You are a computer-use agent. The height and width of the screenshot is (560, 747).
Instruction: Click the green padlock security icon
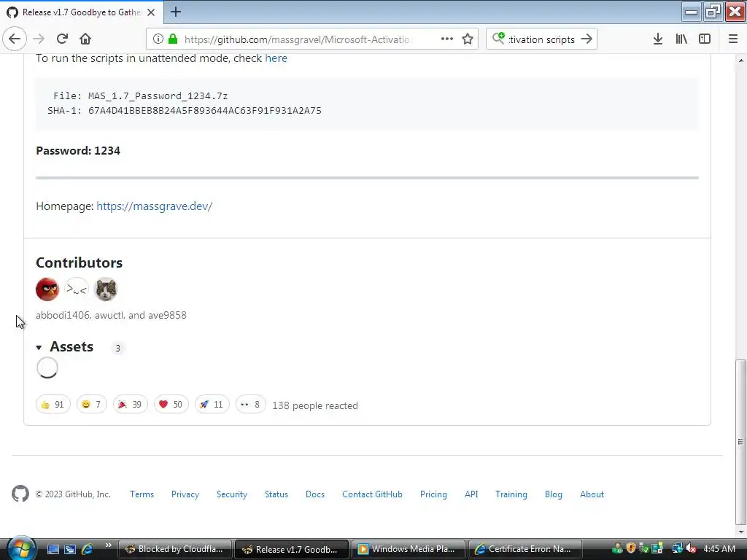[x=173, y=39]
